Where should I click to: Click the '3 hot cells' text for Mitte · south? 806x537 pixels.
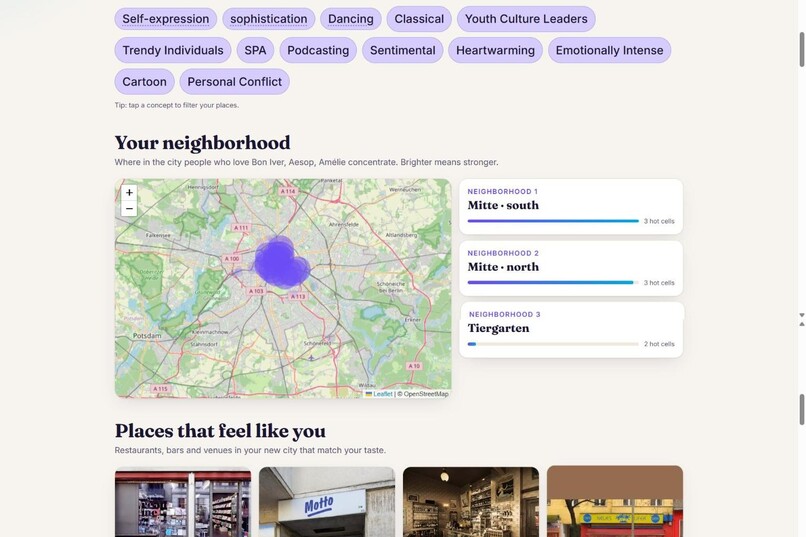coord(659,221)
